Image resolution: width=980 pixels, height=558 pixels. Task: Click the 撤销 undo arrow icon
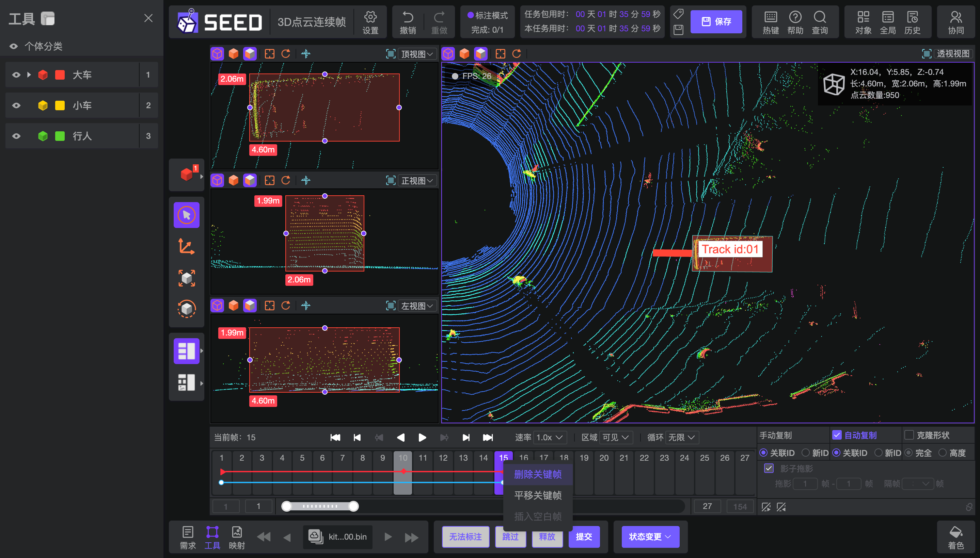(x=408, y=17)
